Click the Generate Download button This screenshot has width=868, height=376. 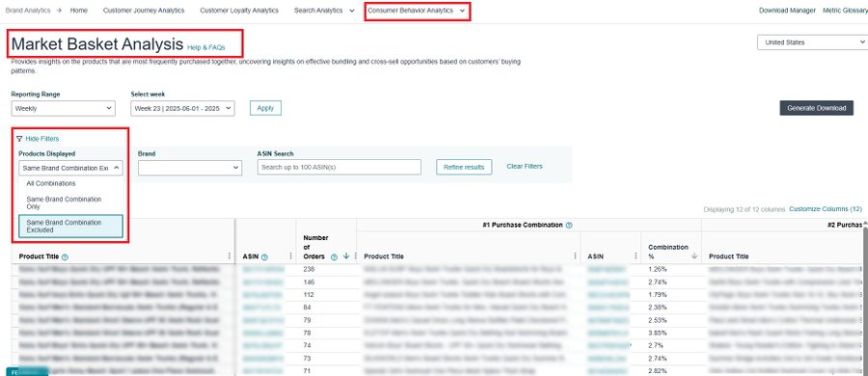pyautogui.click(x=817, y=108)
